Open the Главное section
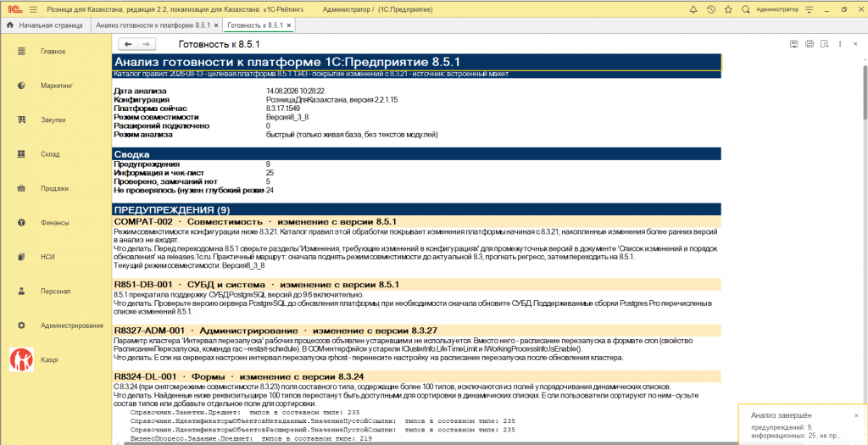The width and height of the screenshot is (868, 445). click(55, 52)
